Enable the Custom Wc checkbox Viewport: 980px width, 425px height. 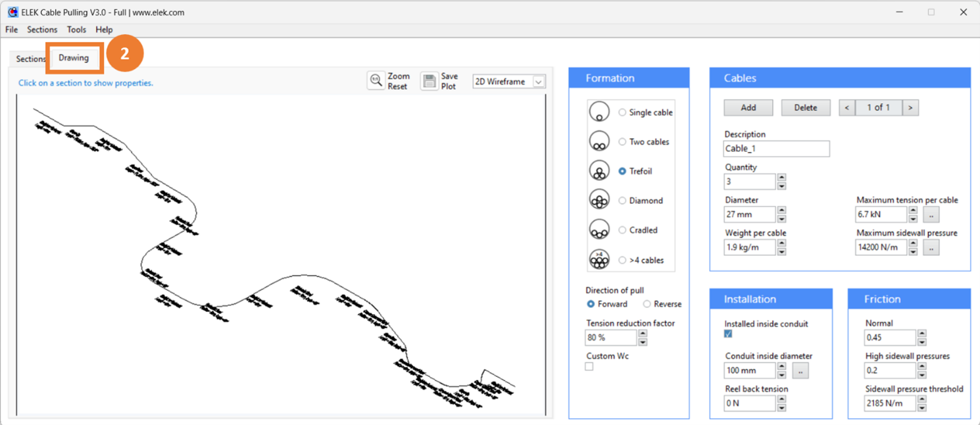click(x=589, y=367)
